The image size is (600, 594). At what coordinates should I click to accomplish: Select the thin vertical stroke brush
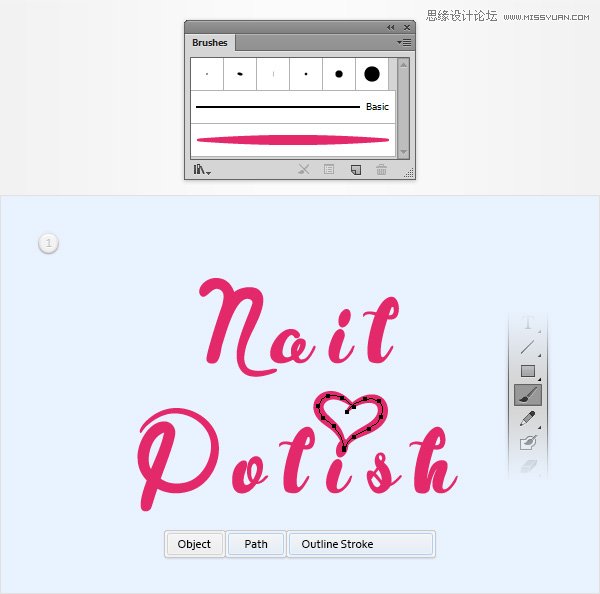(x=273, y=74)
